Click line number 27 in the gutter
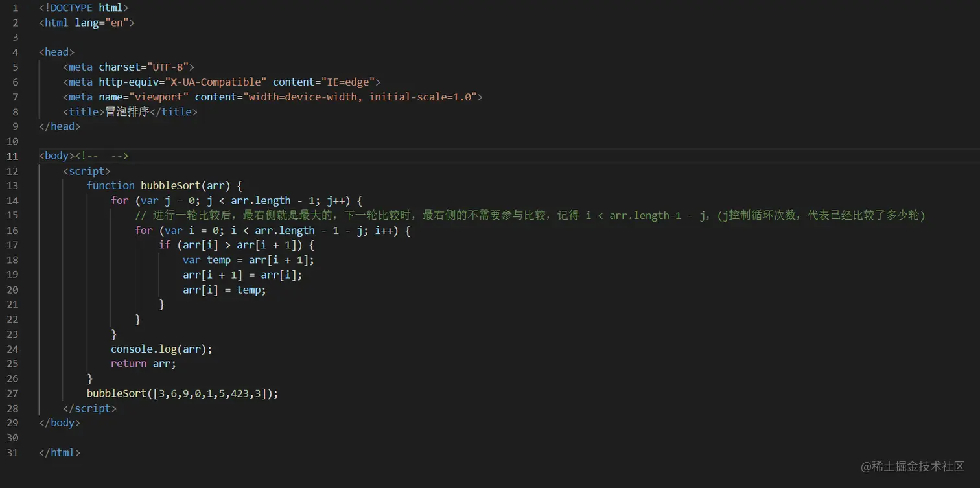980x488 pixels. [x=12, y=393]
